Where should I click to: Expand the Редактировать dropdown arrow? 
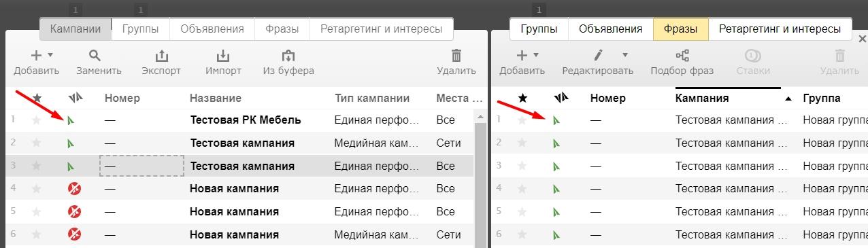[625, 55]
